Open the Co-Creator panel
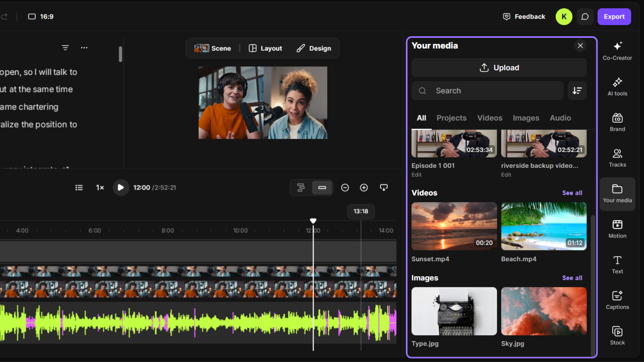The width and height of the screenshot is (644, 362). (617, 51)
